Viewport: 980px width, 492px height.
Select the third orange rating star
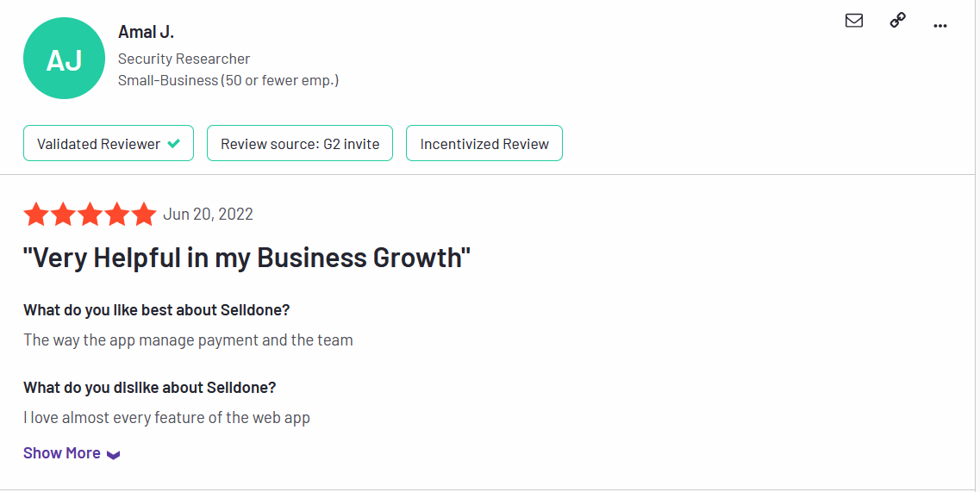90,215
